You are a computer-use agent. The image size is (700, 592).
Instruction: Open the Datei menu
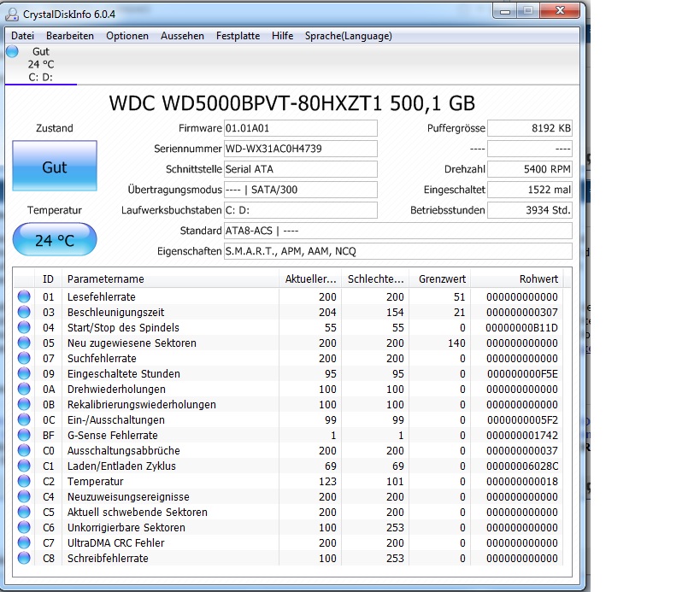point(22,36)
